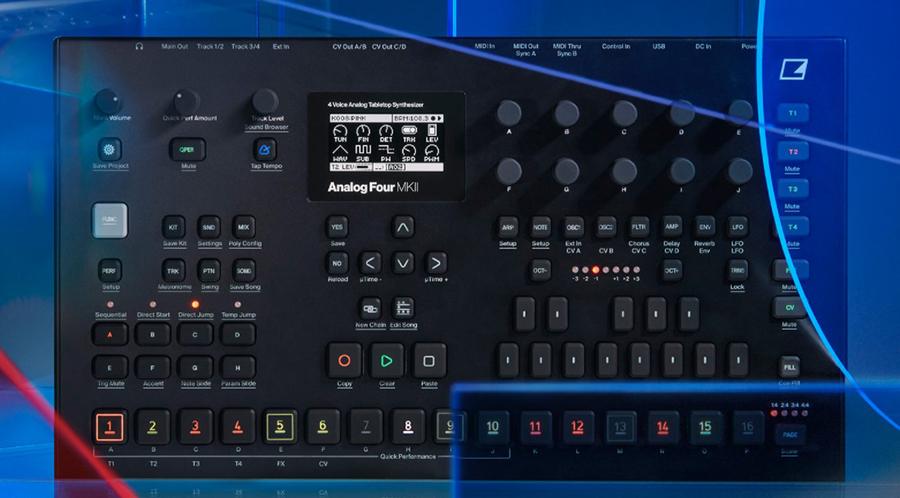900x498 pixels.
Task: Open the LFO parameter page
Action: click(x=738, y=227)
